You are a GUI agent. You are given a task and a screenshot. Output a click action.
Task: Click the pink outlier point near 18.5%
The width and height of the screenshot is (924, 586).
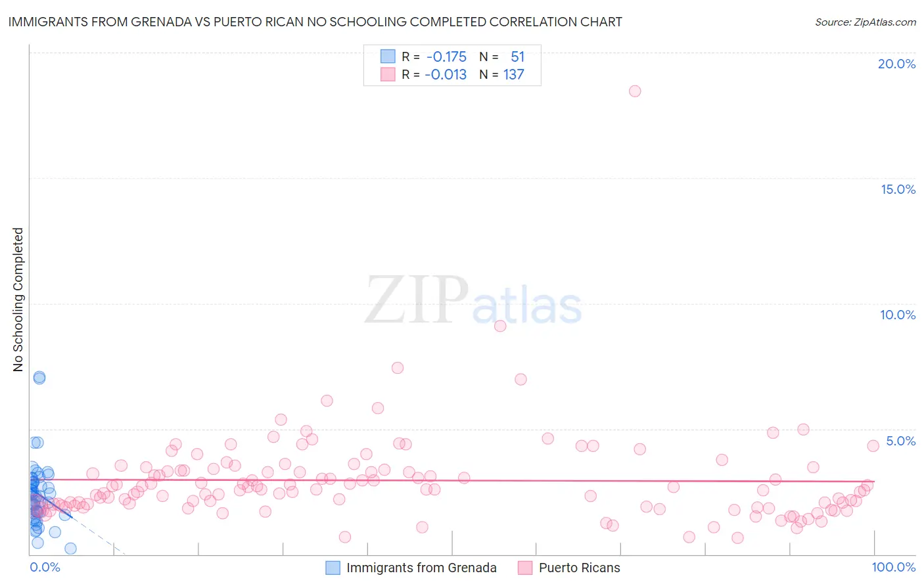click(635, 91)
